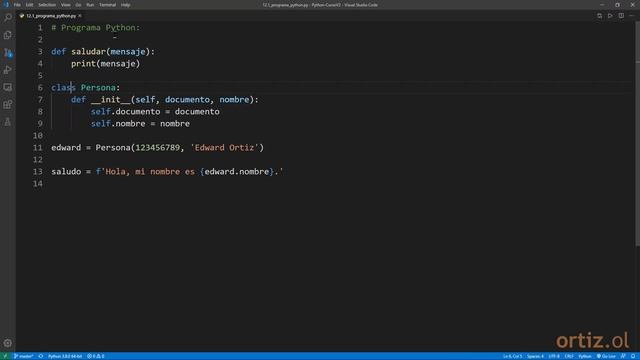Close the 12.1_programa_python.py tab
The image size is (640, 360).
pos(80,16)
